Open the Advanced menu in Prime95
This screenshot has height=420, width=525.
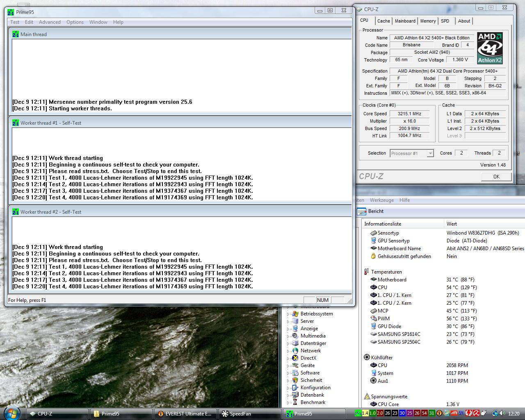click(x=50, y=22)
